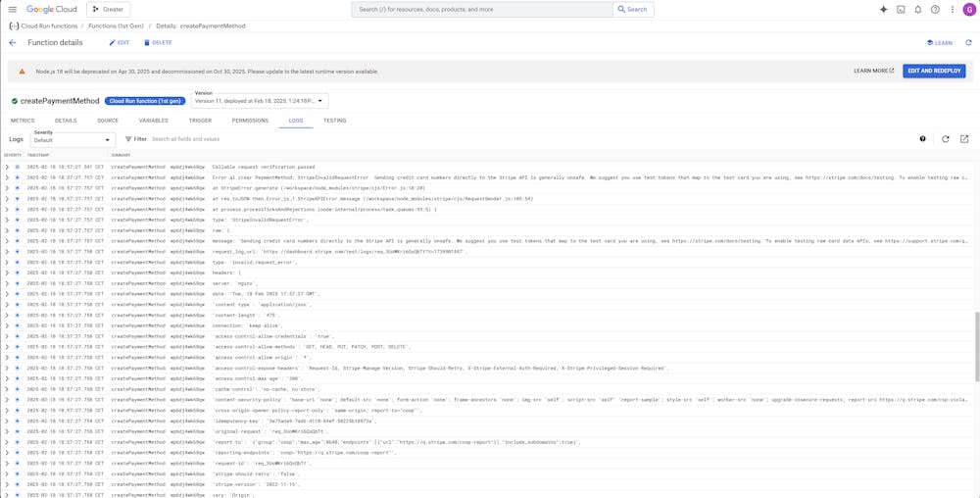Click the green status check beside createPaymentMethod
Viewport: 980px width, 498px height.
click(15, 101)
